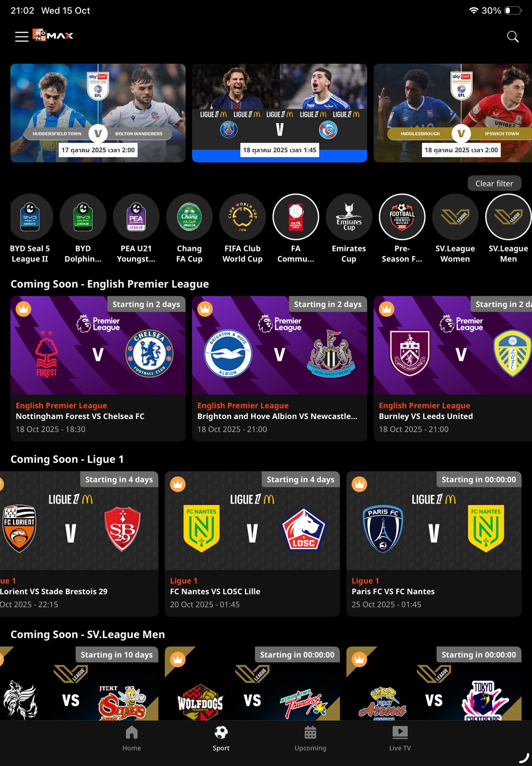Open the PSG Ligue 1 banner
The width and height of the screenshot is (532, 766).
279,113
